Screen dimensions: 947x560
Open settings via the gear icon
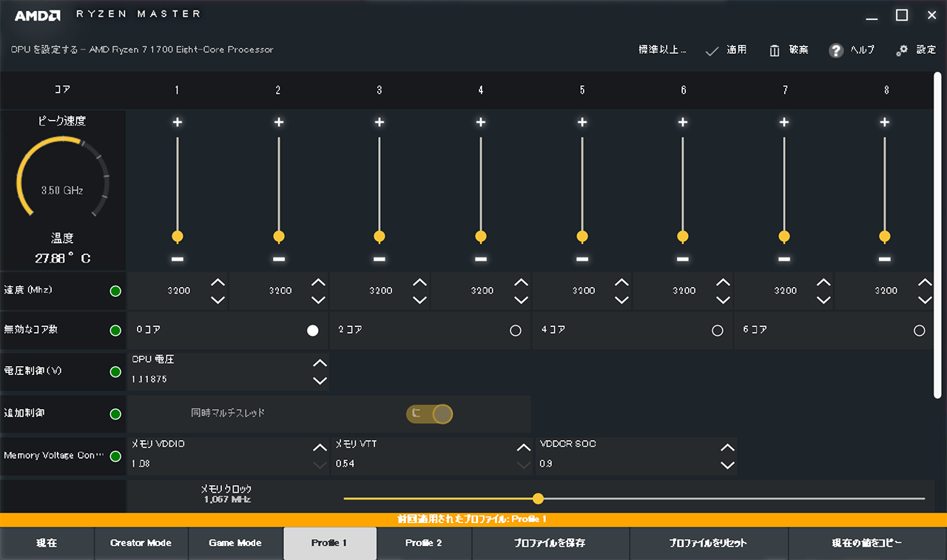coord(902,50)
